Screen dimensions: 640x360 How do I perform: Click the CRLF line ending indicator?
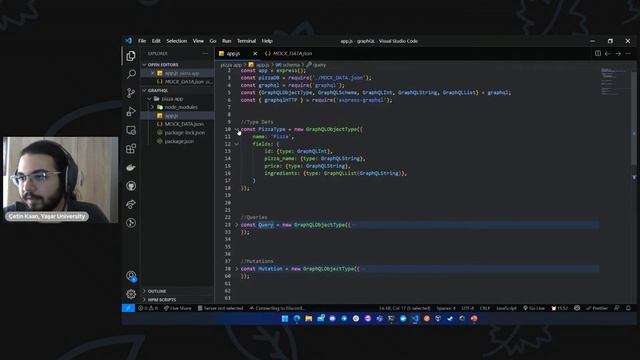[x=484, y=308]
